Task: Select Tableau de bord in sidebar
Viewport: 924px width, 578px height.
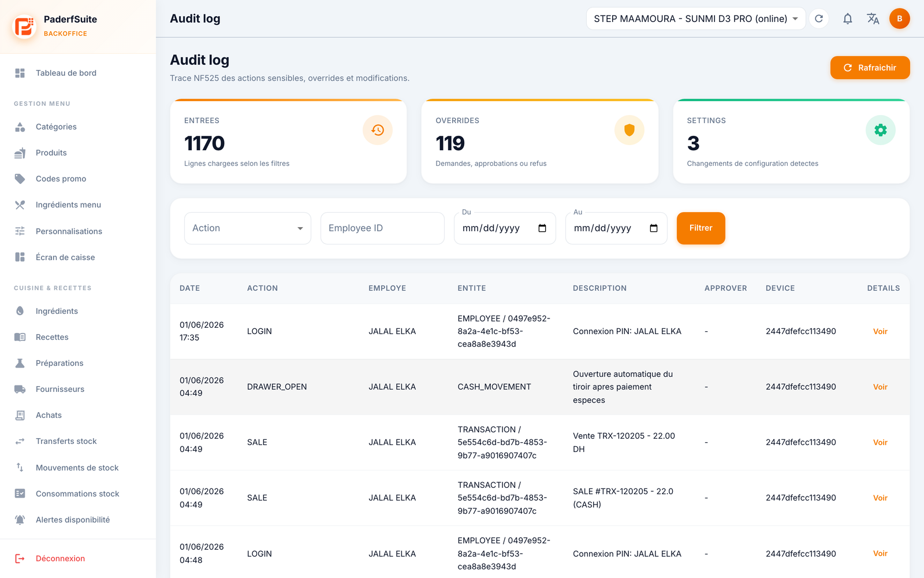Action: [66, 73]
